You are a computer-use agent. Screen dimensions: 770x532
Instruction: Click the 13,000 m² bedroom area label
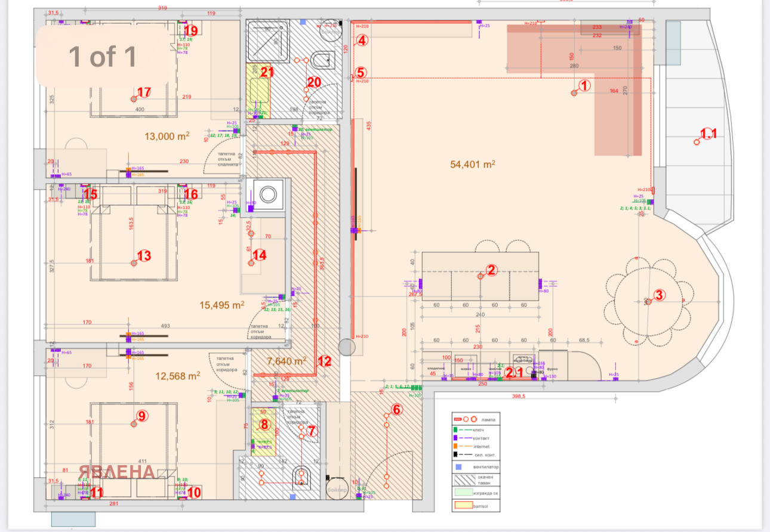(167, 136)
